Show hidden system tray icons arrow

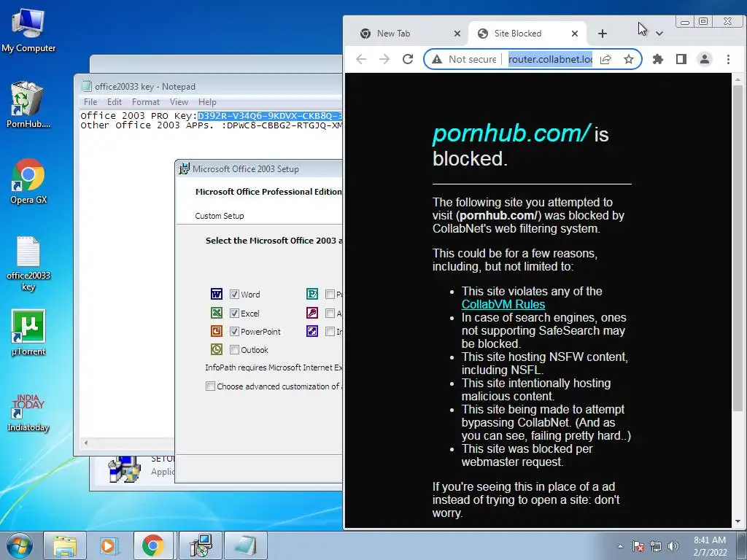pos(620,546)
